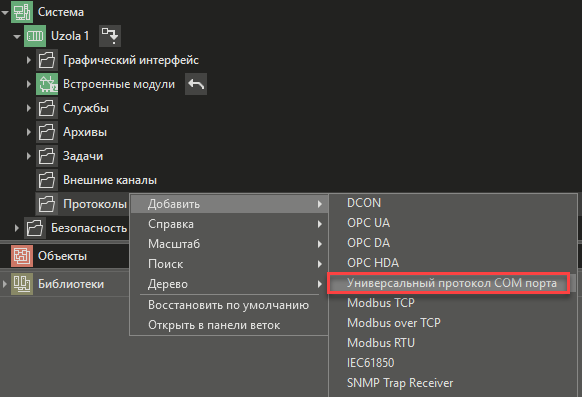This screenshot has width=582, height=397.
Task: Select the Библиотеки label
Action: tap(71, 284)
